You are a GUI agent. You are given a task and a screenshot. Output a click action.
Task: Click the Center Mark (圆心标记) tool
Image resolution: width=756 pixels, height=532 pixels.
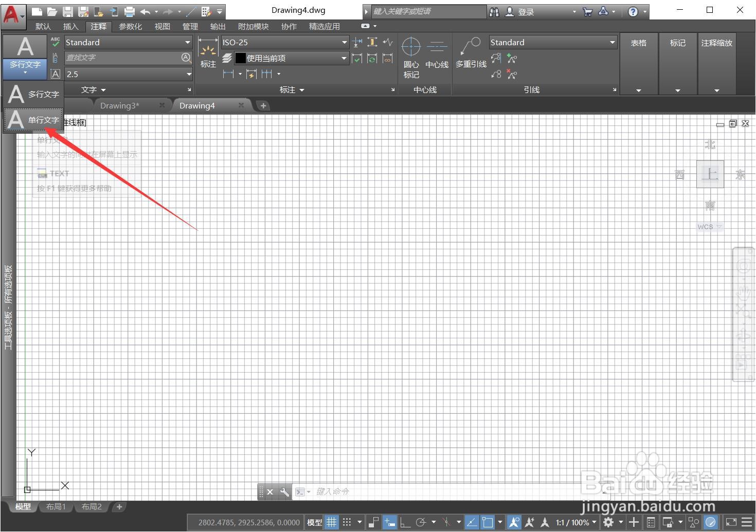coord(411,58)
